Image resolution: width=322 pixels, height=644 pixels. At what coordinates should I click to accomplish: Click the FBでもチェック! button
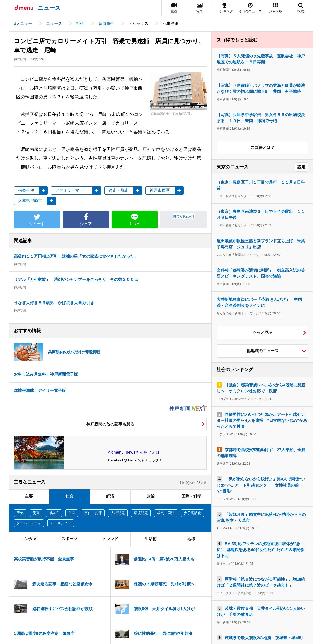pos(183,220)
